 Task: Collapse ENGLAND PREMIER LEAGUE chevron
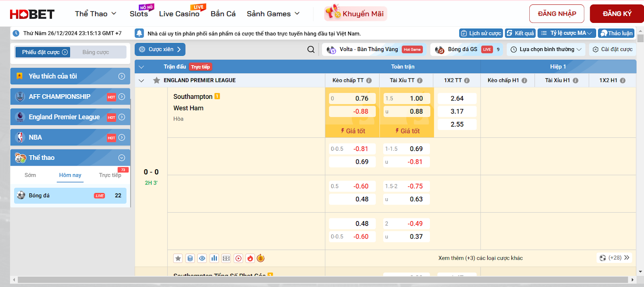(x=141, y=80)
